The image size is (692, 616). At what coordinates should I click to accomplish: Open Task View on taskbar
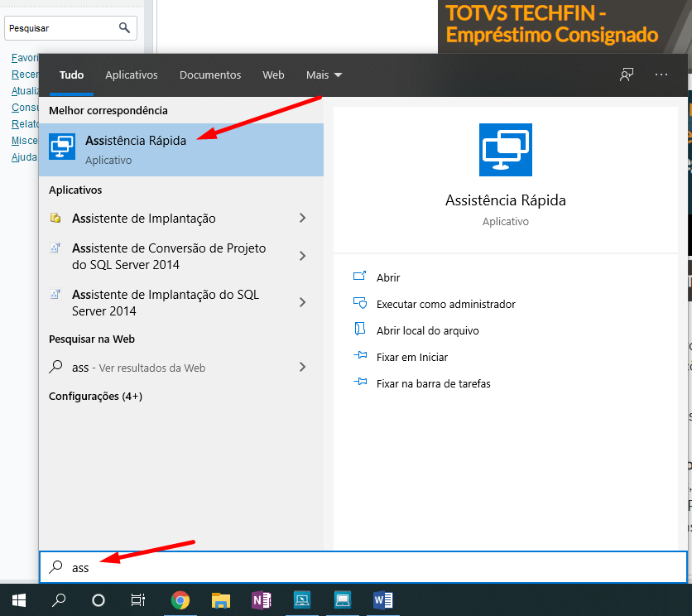(x=137, y=600)
